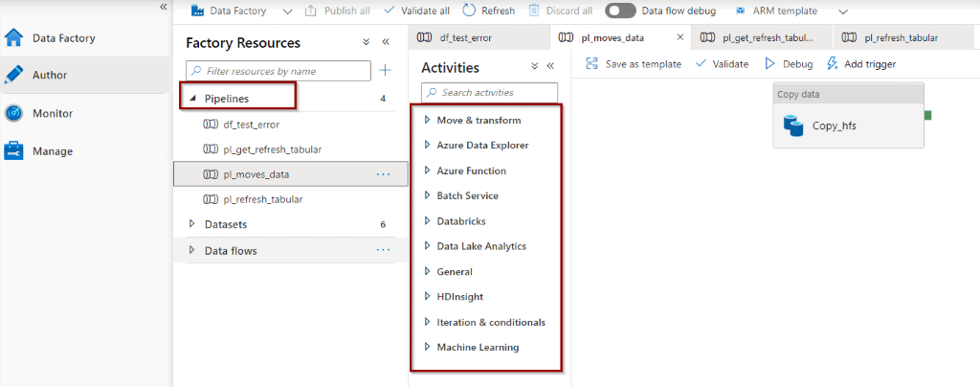This screenshot has width=980, height=387.
Task: Click pipeline icon beside df_test_error in tree
Action: point(210,125)
